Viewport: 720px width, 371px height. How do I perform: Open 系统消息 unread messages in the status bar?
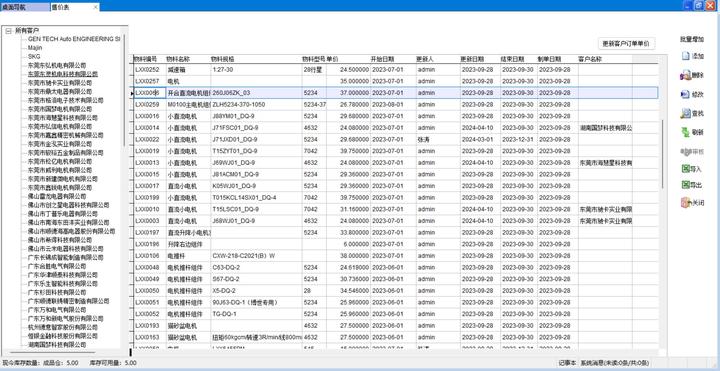(614, 363)
